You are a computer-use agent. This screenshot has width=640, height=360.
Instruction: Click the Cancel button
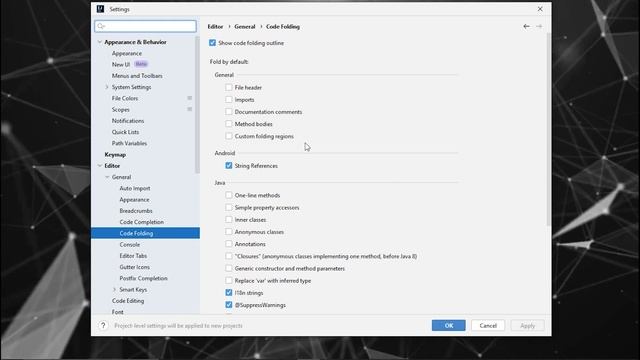(488, 325)
